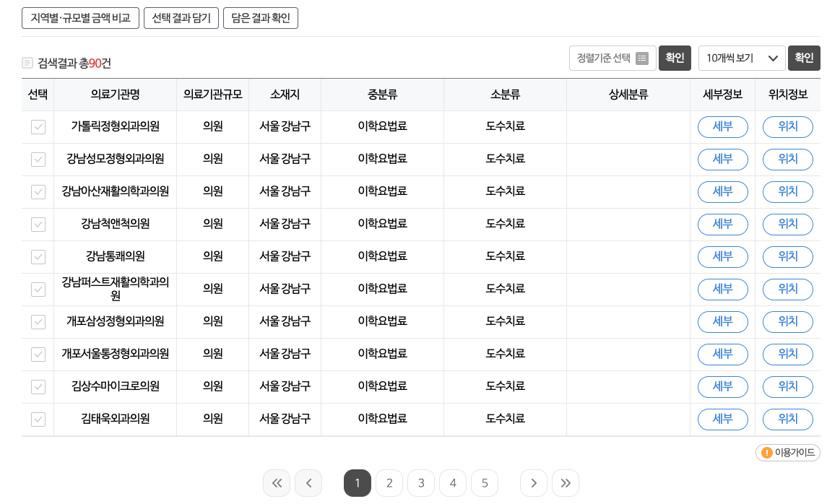This screenshot has height=504, width=840.
Task: Check the checkbox for 가톨릭정형외과의원
Action: point(38,127)
